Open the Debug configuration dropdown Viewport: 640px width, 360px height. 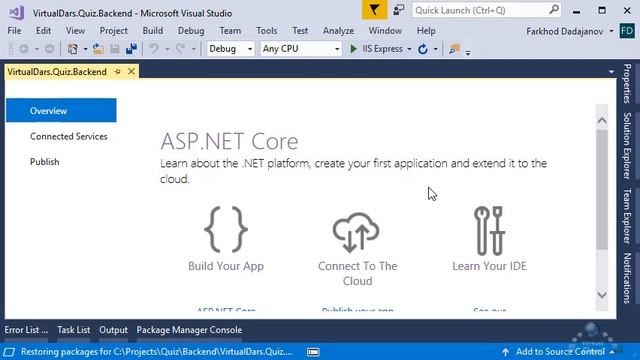click(x=231, y=49)
